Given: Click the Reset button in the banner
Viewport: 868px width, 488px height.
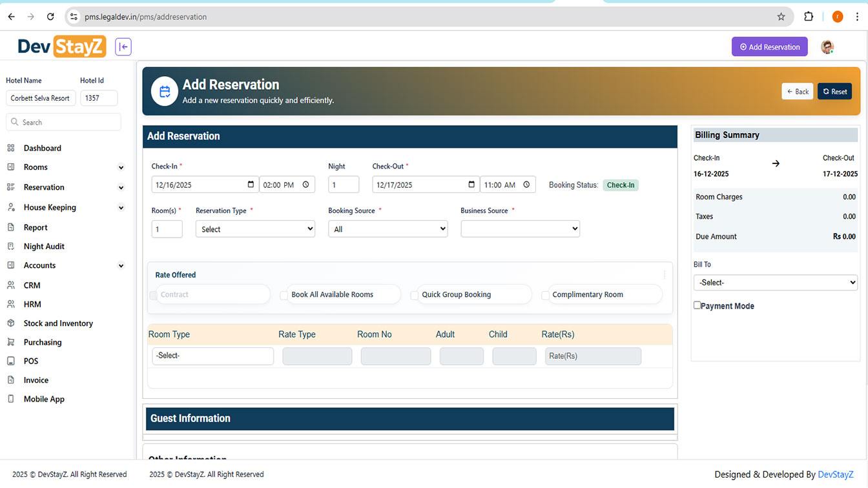Looking at the screenshot, I should [x=834, y=91].
